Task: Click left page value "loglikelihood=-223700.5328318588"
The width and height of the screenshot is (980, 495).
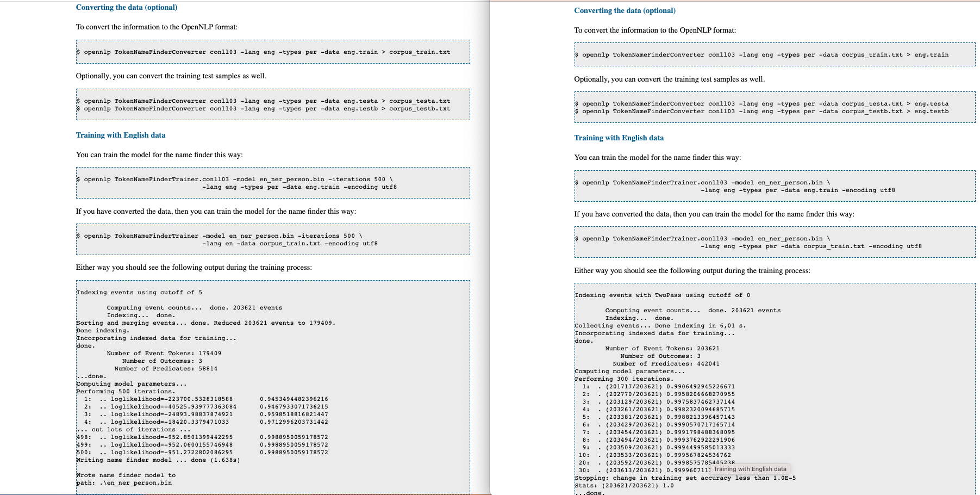Action: point(172,399)
